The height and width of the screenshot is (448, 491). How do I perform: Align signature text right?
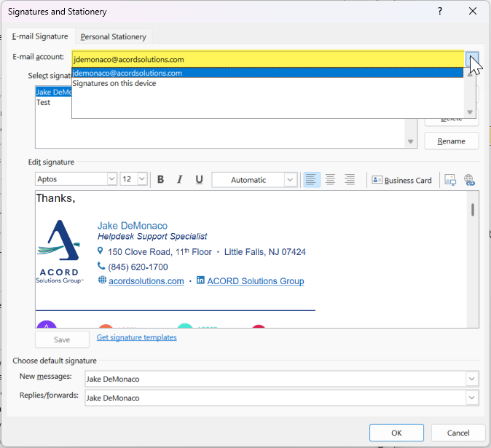[350, 180]
